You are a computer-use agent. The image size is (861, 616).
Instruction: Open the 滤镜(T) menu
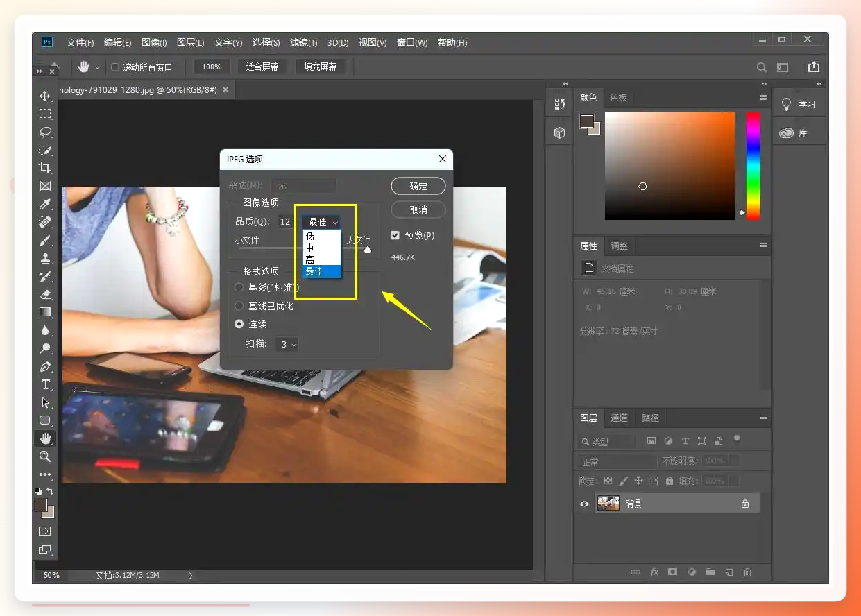tap(303, 42)
